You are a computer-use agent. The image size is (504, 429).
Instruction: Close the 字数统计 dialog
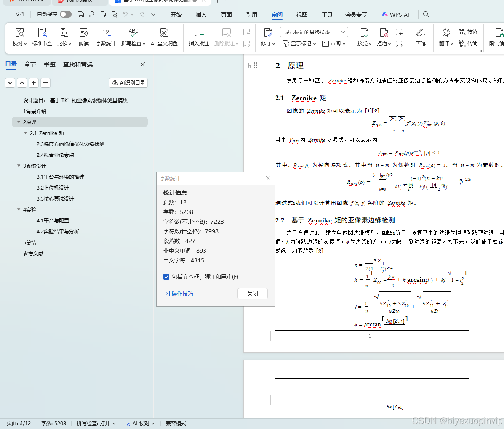(268, 178)
